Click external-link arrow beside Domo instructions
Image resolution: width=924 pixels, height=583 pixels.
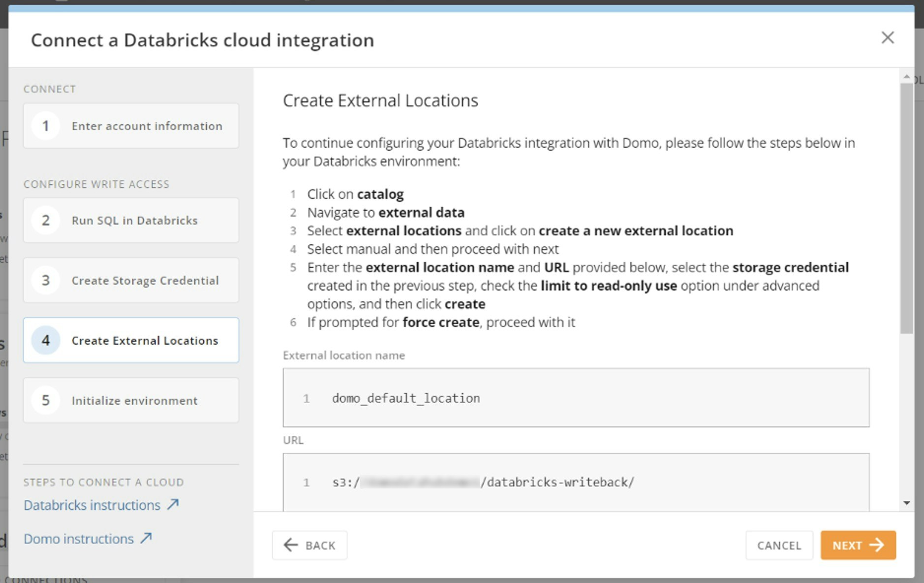point(146,538)
